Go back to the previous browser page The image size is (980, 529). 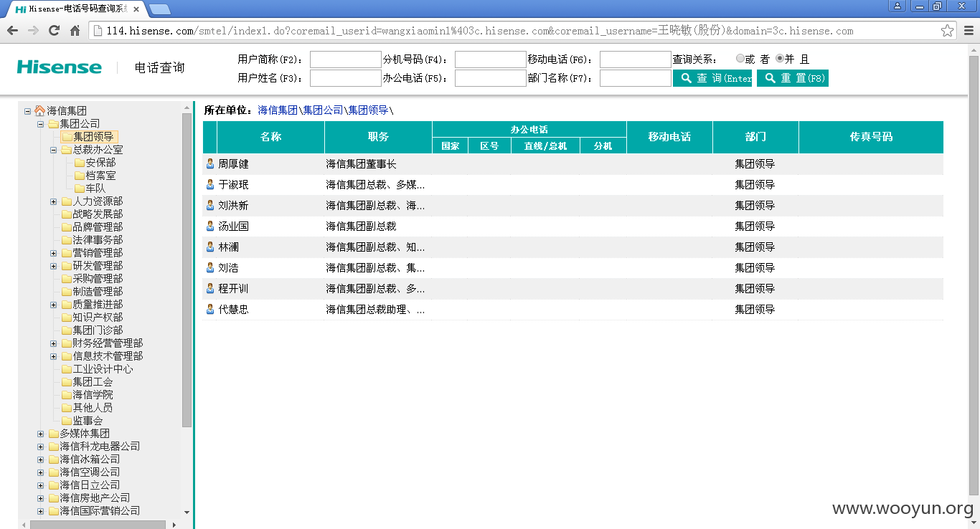tap(13, 30)
